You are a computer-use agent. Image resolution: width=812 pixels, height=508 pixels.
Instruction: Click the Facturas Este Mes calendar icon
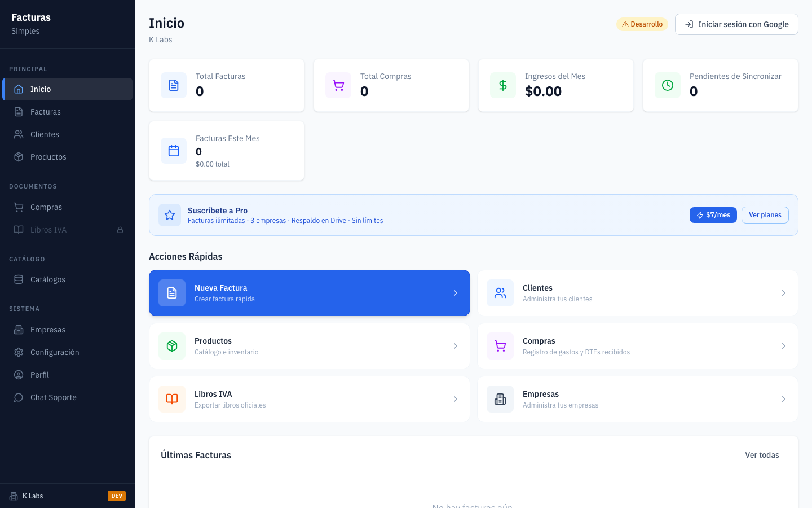(x=174, y=151)
